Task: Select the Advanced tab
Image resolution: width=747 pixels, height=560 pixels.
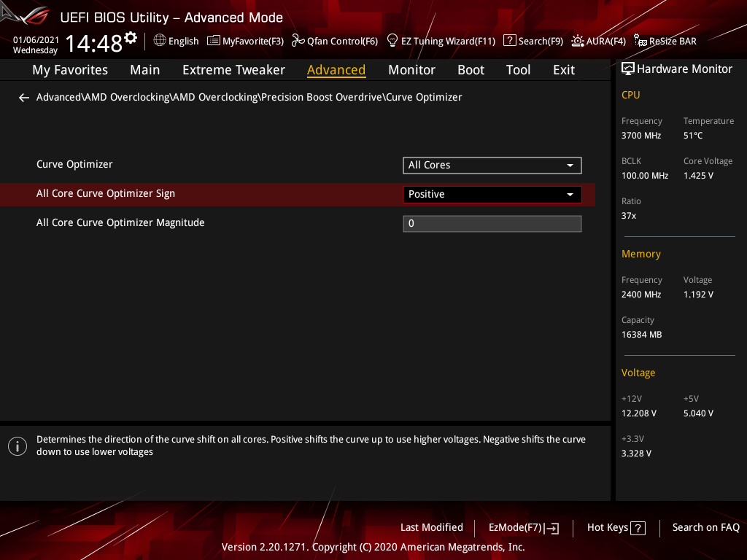Action: [336, 70]
